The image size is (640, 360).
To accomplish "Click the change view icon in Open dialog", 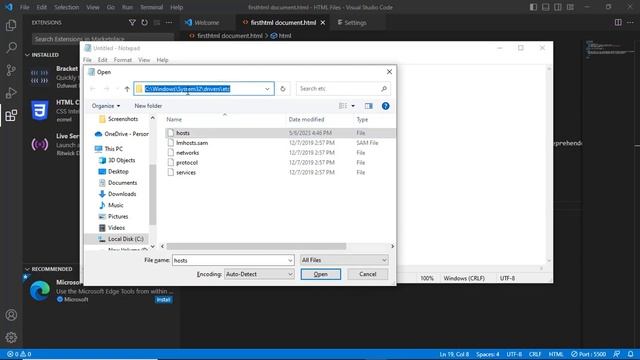I will point(343,106).
